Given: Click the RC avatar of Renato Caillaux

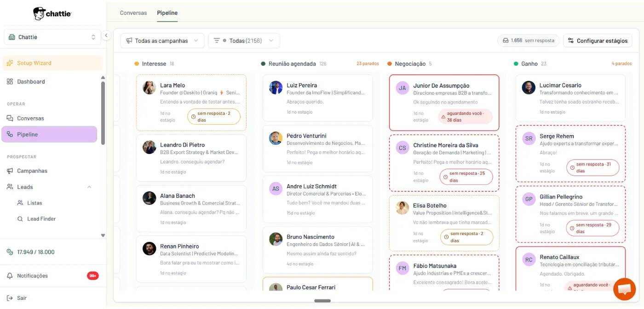Looking at the screenshot, I should click(x=529, y=259).
